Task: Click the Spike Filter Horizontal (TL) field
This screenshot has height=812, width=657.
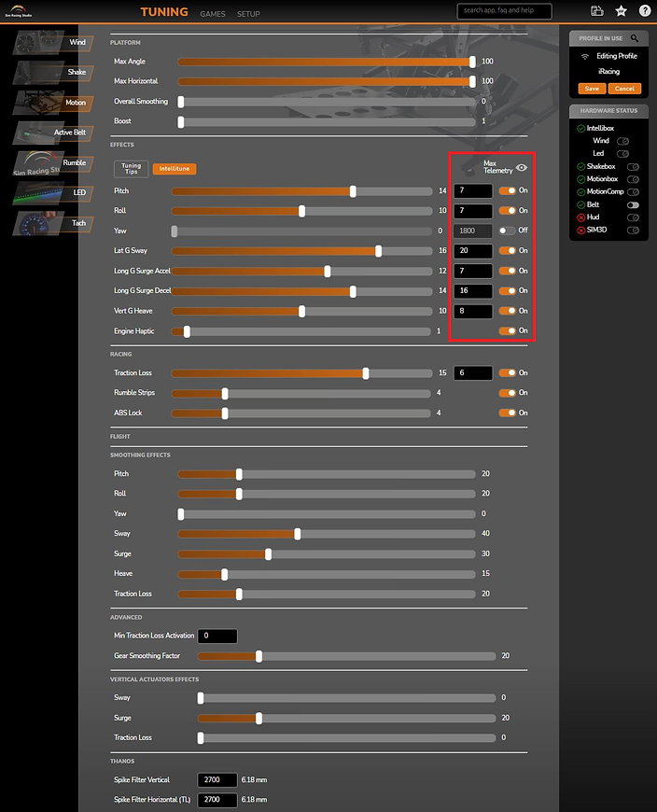Action: tap(217, 800)
